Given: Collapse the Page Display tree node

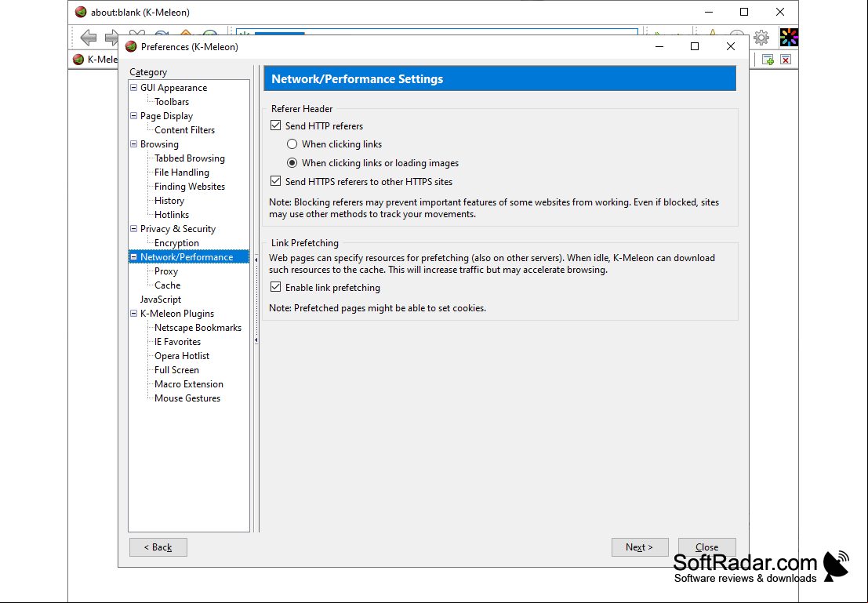Looking at the screenshot, I should click(133, 116).
